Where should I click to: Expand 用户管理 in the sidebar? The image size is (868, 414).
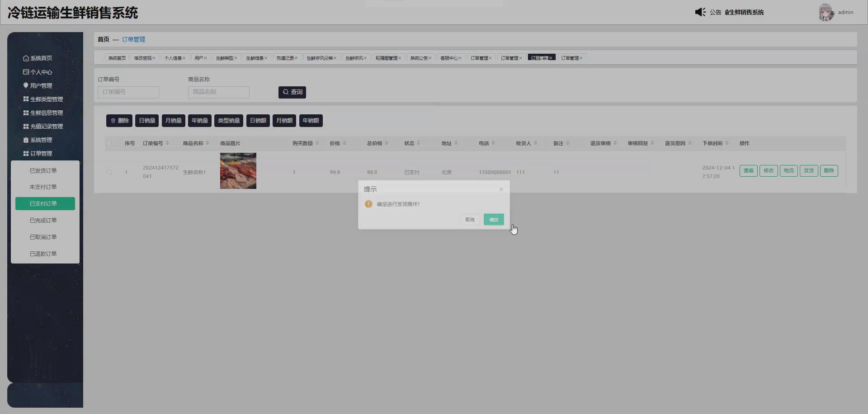tap(38, 85)
